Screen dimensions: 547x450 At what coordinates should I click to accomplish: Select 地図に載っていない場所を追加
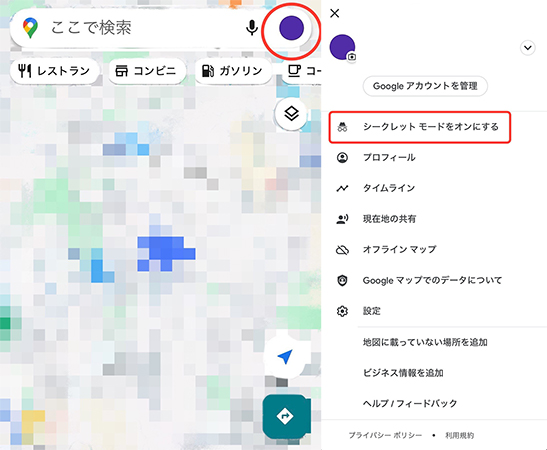point(425,342)
